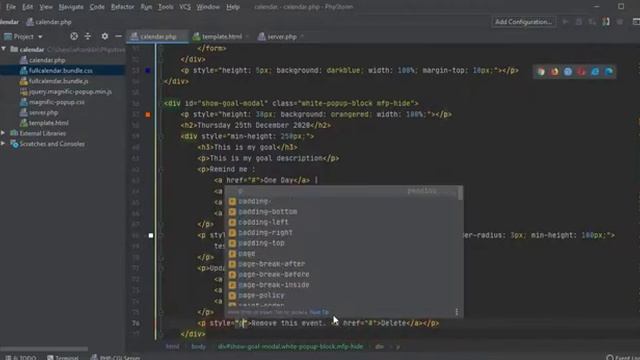
Task: Open the TODO tool window
Action: click(x=22, y=357)
